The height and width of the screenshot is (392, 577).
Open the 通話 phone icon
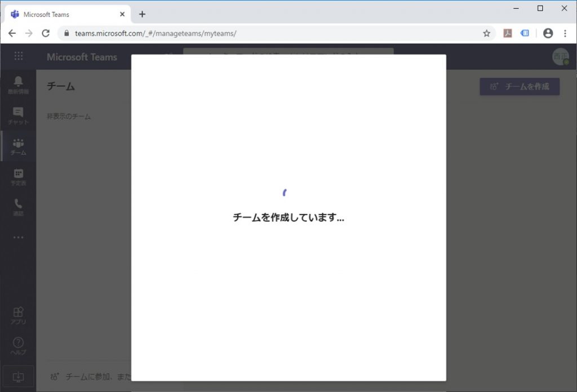coord(18,207)
